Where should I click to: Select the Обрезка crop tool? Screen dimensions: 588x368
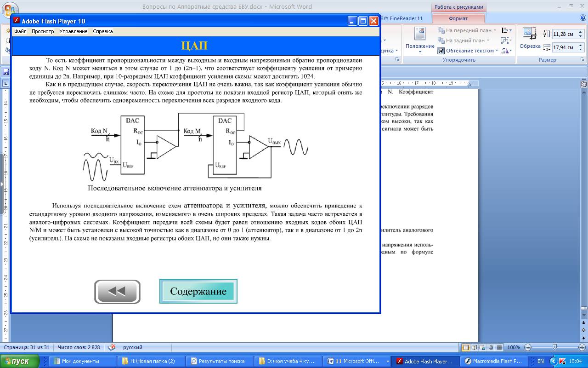[x=530, y=38]
